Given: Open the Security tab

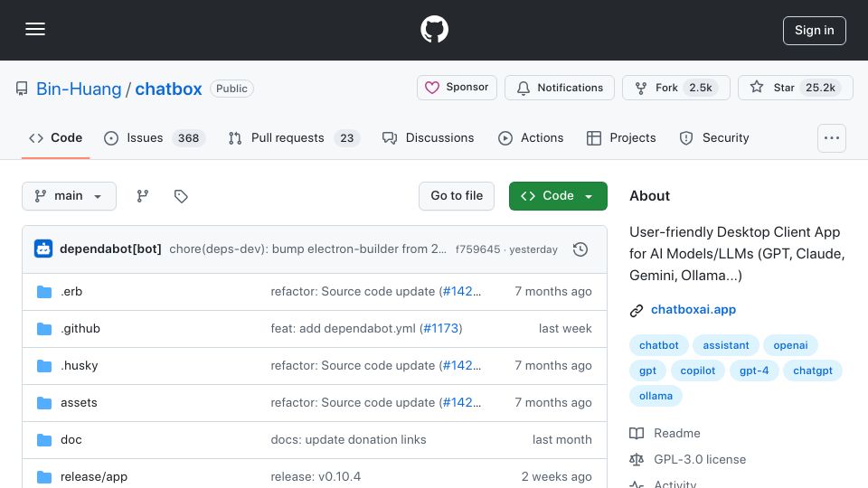Looking at the screenshot, I should (x=714, y=137).
